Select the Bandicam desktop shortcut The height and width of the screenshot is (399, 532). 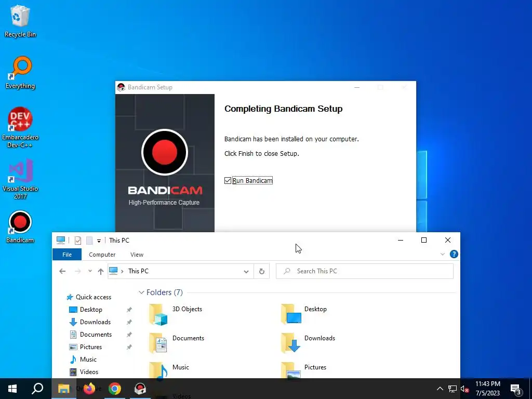tap(20, 227)
